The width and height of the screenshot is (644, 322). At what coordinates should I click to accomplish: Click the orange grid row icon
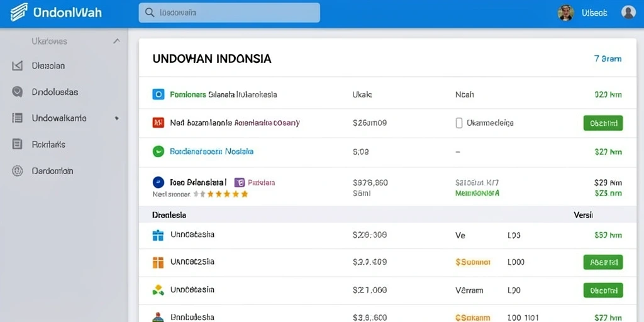pos(158,262)
